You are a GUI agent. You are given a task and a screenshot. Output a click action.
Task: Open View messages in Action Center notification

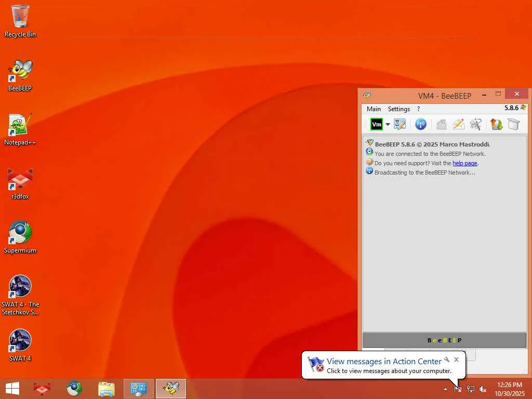pyautogui.click(x=384, y=362)
